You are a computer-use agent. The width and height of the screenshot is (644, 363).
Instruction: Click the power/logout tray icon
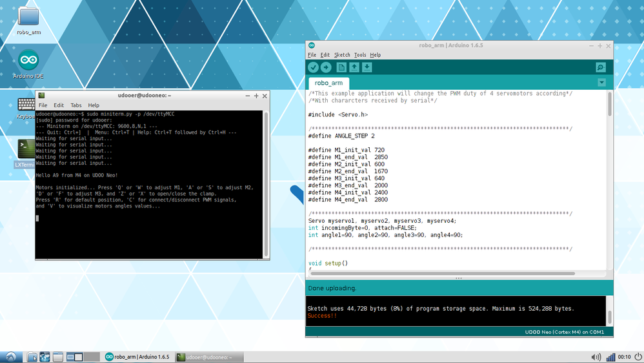(x=638, y=357)
